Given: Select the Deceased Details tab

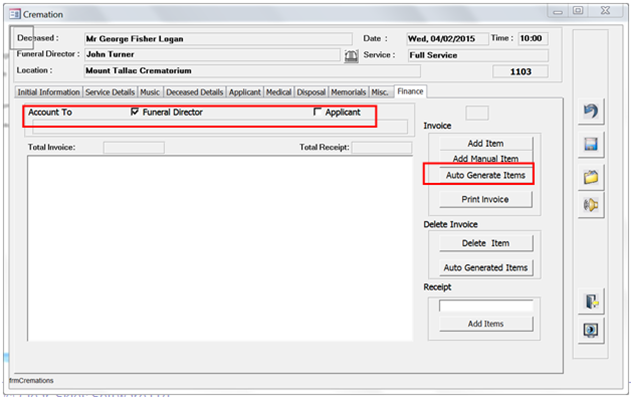Looking at the screenshot, I should (x=195, y=92).
